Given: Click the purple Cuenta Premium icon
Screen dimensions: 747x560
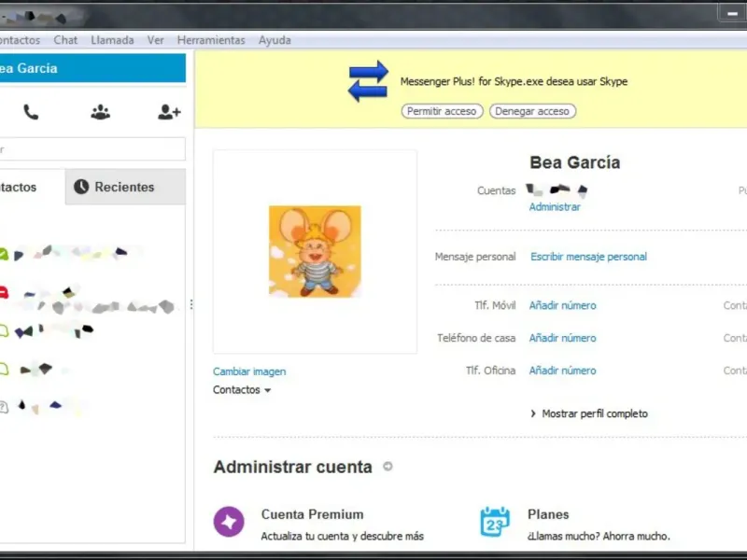Looking at the screenshot, I should (229, 522).
